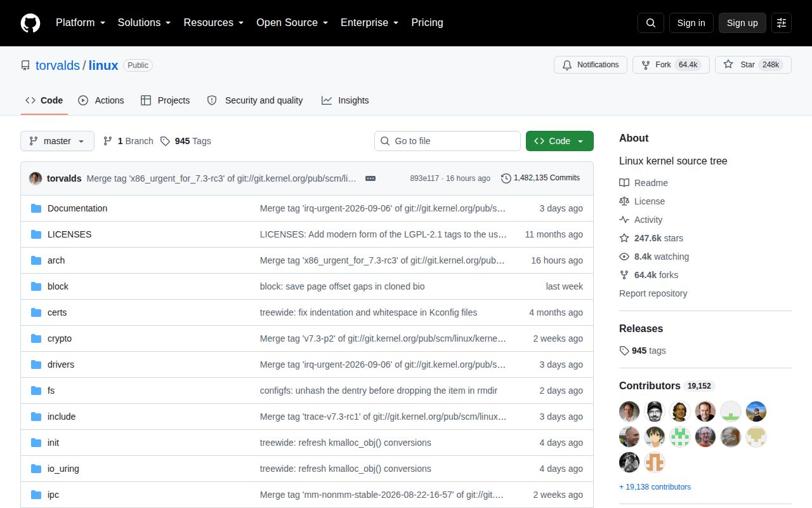Open commit details ellipsis icon
Image resolution: width=812 pixels, height=508 pixels.
click(370, 178)
